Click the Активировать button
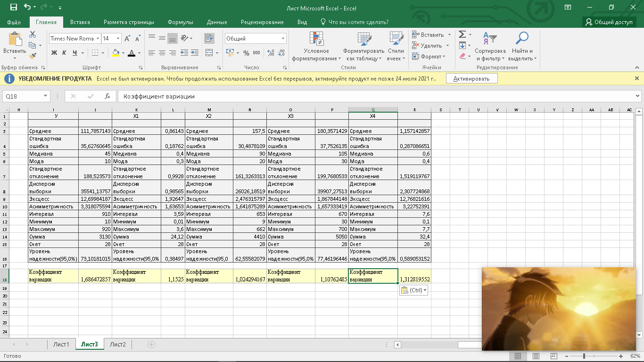Viewport: 644px width, 362px height. 472,79
